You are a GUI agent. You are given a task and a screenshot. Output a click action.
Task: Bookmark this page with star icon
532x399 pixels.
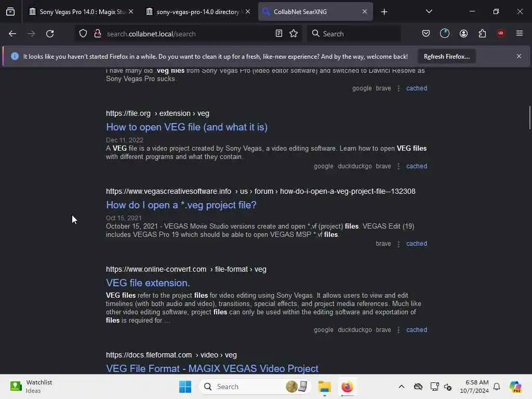[294, 34]
